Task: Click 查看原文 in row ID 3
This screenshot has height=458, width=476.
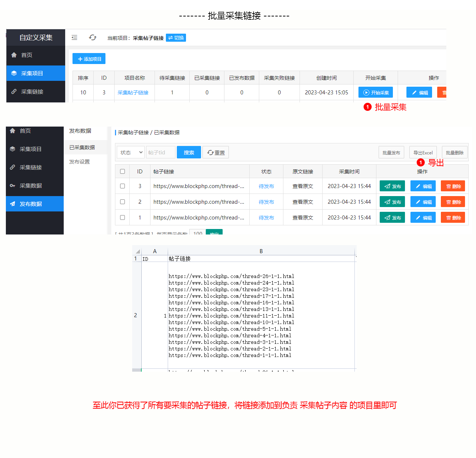Action: (x=303, y=186)
